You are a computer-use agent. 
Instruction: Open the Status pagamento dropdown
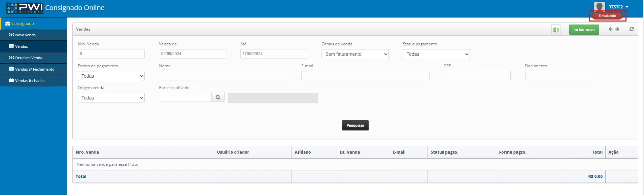click(x=436, y=54)
